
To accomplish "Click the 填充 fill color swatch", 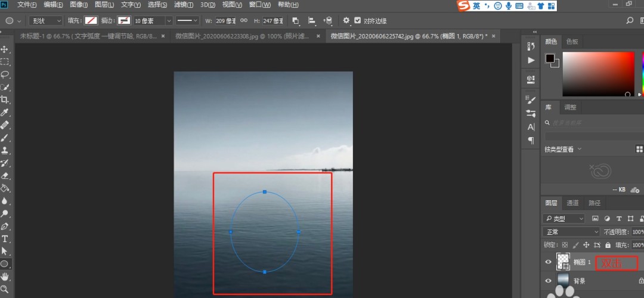I will click(91, 20).
